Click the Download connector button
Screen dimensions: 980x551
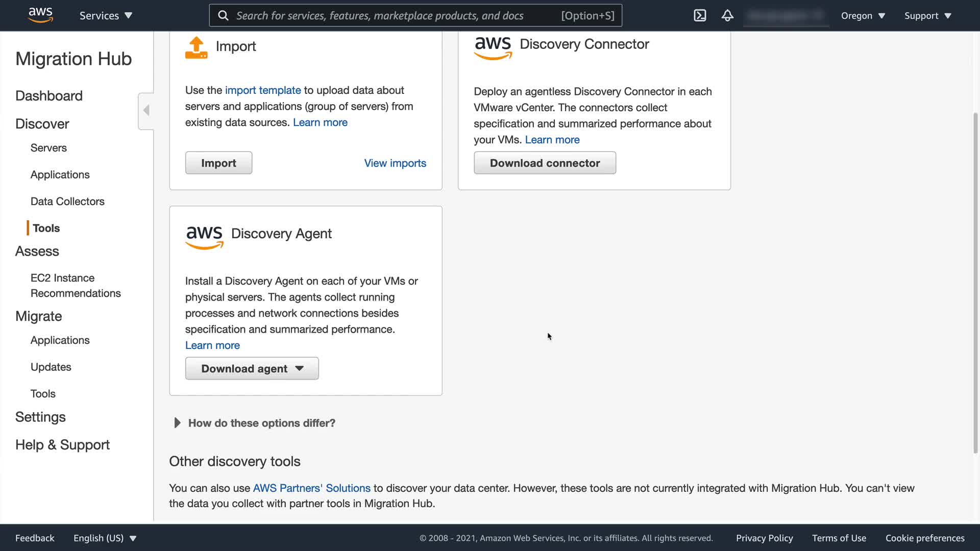pyautogui.click(x=545, y=163)
